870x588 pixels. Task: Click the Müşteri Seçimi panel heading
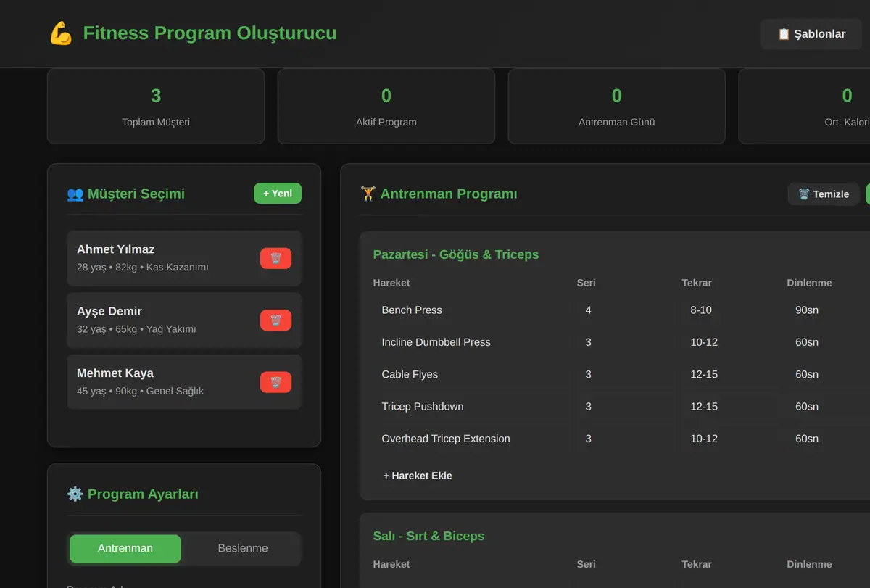125,194
